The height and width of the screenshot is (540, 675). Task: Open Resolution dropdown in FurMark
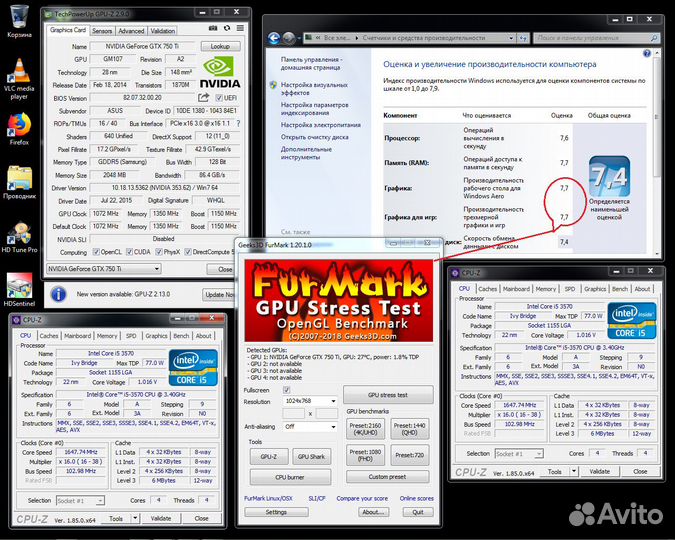[310, 401]
